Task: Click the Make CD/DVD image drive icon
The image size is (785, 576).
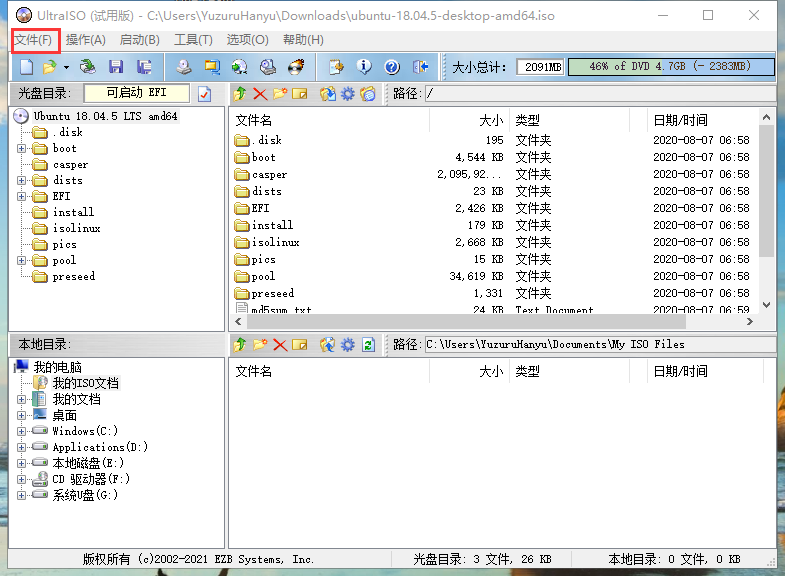Action: (x=183, y=67)
